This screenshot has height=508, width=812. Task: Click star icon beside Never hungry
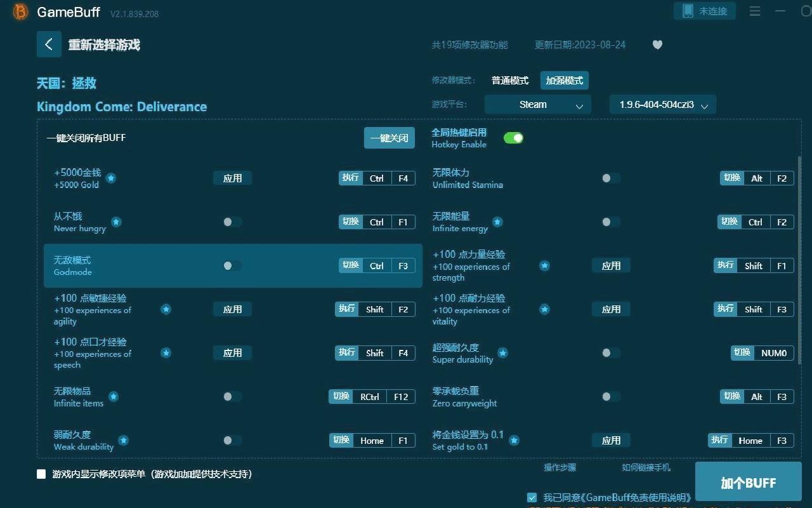point(116,222)
